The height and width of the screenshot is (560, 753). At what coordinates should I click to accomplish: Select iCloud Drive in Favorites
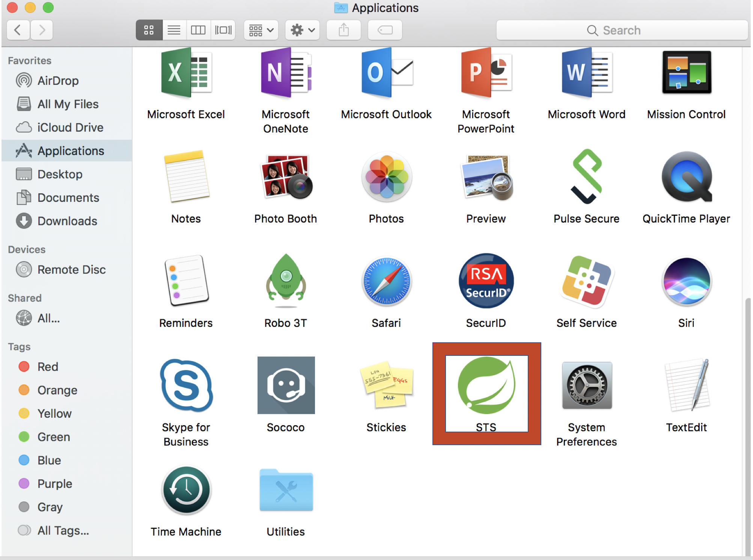(70, 128)
